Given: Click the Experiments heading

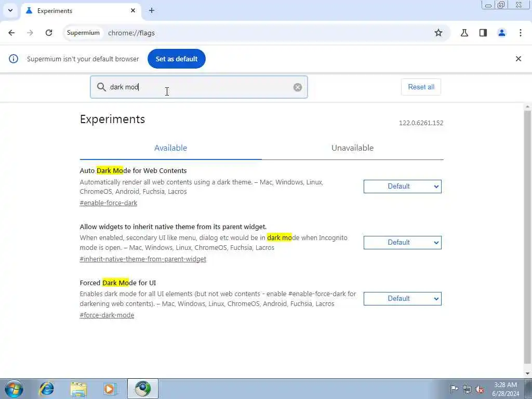Looking at the screenshot, I should click(x=112, y=119).
